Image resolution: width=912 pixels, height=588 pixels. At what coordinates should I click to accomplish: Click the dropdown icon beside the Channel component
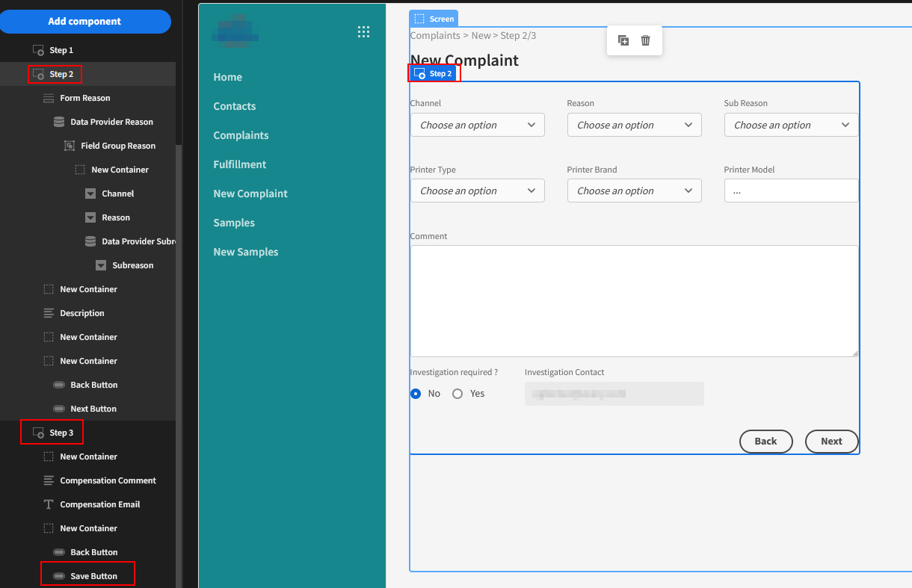point(89,193)
